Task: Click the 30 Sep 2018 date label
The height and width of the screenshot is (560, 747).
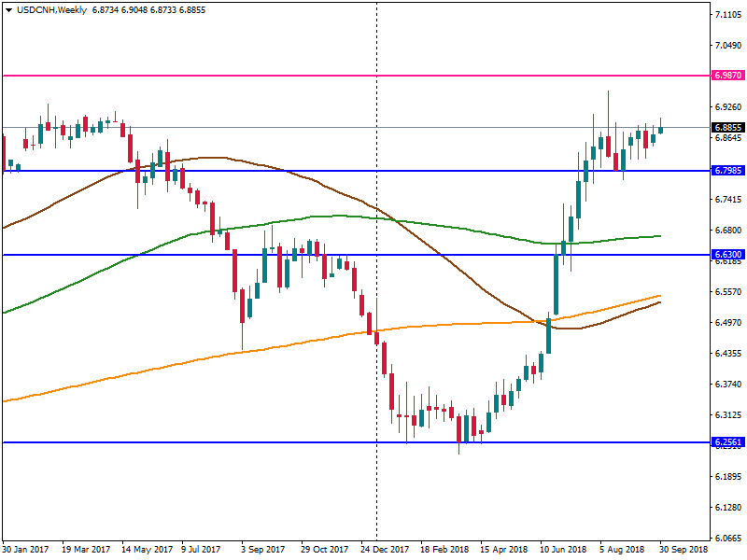Action: click(x=684, y=551)
